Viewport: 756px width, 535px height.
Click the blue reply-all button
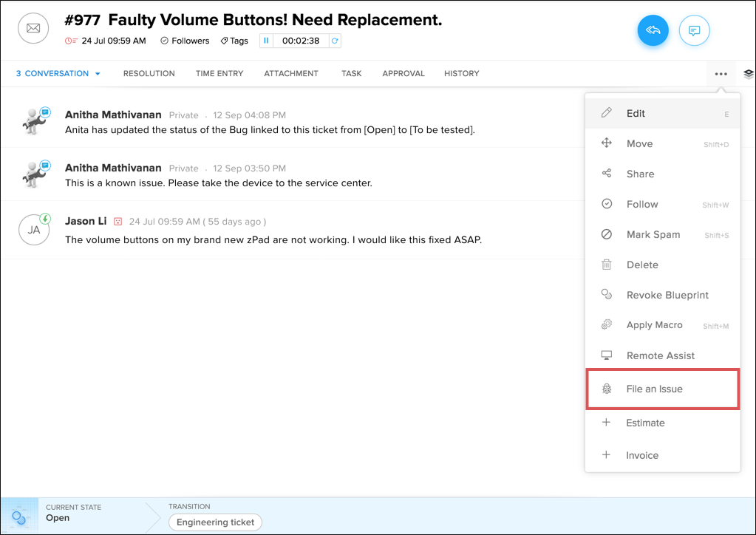pyautogui.click(x=653, y=30)
